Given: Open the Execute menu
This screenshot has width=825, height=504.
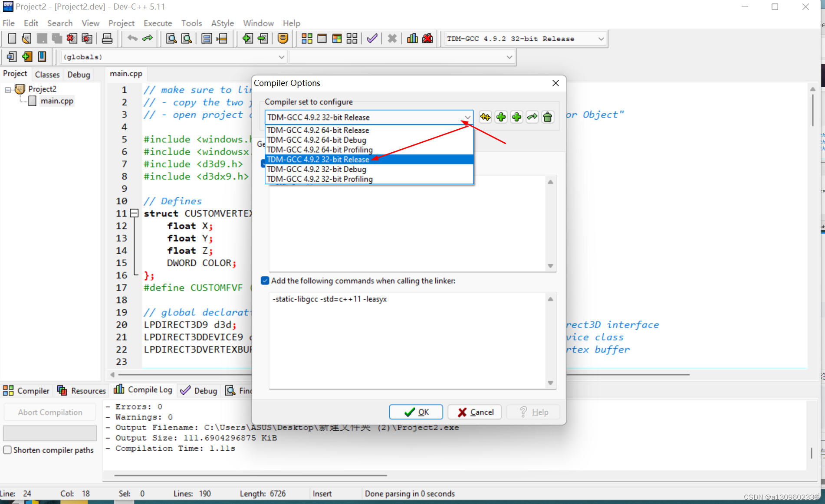Looking at the screenshot, I should [158, 23].
